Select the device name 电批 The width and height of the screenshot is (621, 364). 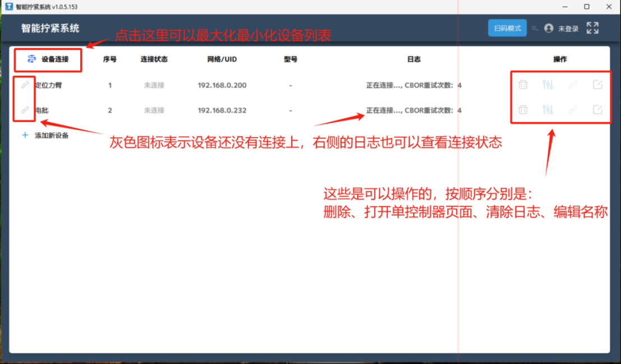click(x=41, y=110)
